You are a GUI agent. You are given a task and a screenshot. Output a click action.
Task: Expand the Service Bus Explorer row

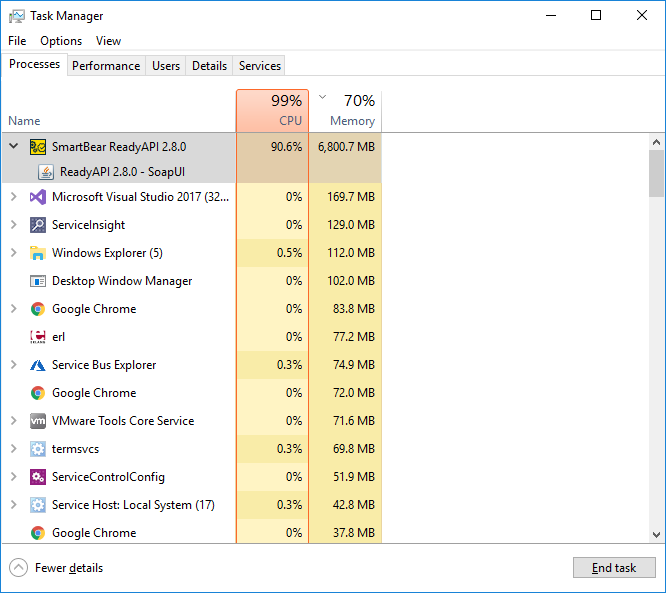14,365
